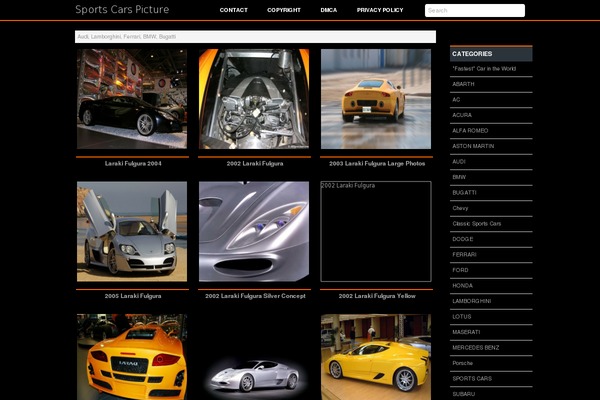Open the PRIVACY POLICY menu item

[x=380, y=10]
